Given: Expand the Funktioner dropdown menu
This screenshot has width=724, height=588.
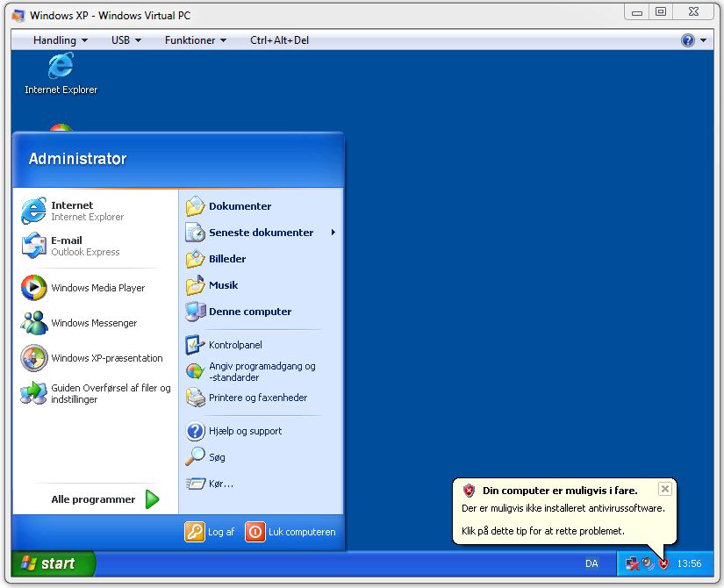Looking at the screenshot, I should click(x=195, y=40).
